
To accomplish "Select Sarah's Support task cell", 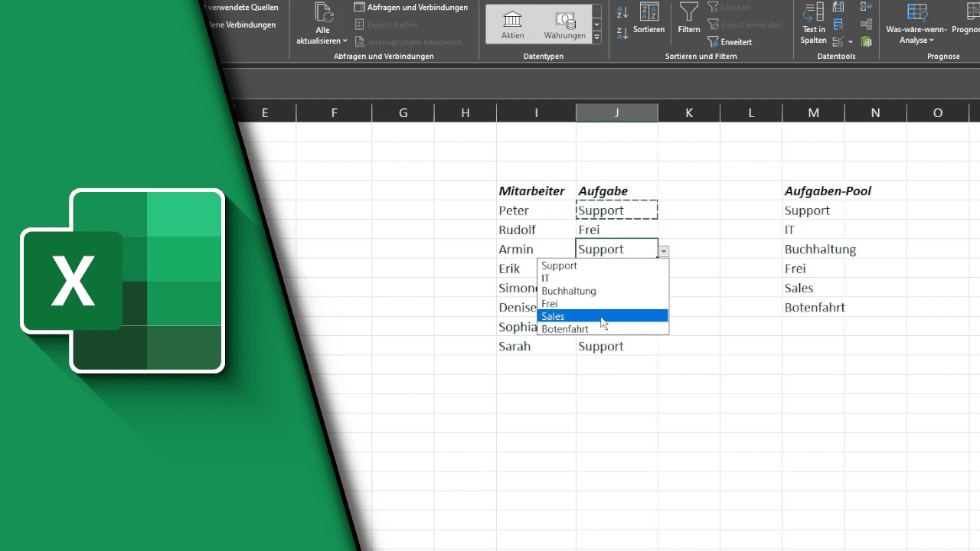I will coord(616,346).
